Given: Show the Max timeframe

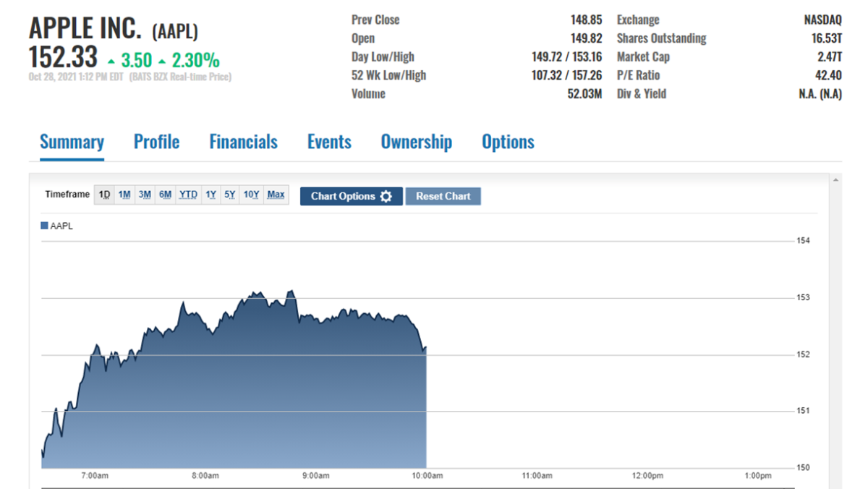Looking at the screenshot, I should pos(276,195).
